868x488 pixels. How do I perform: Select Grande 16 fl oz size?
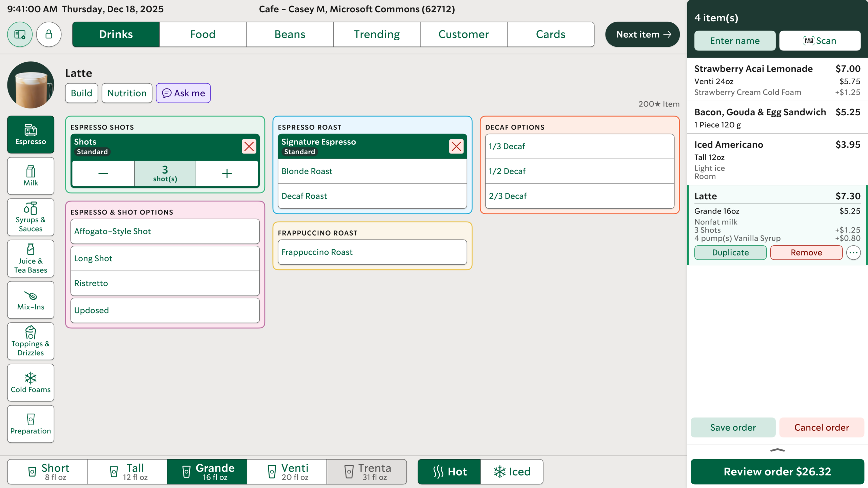click(207, 472)
